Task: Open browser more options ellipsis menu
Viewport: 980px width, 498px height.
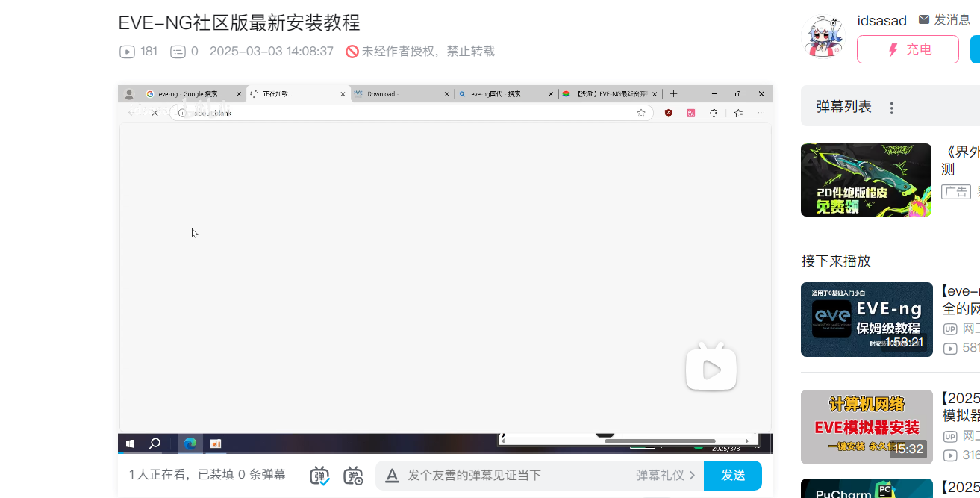Action: 761,113
